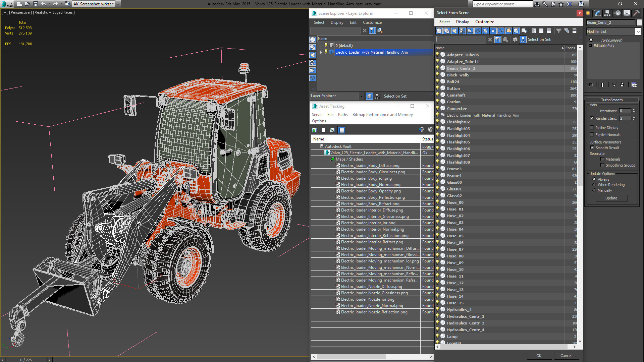Image resolution: width=644 pixels, height=362 pixels.
Task: Collapse Maps / Shaders node in Asset Tracking
Action: click(x=332, y=159)
